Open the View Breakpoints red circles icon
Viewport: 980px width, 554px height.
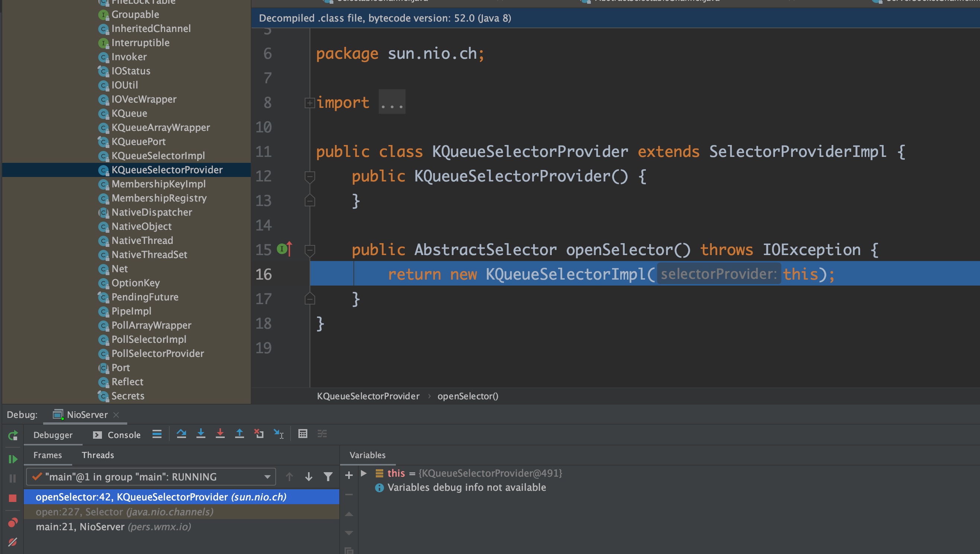coord(13,522)
